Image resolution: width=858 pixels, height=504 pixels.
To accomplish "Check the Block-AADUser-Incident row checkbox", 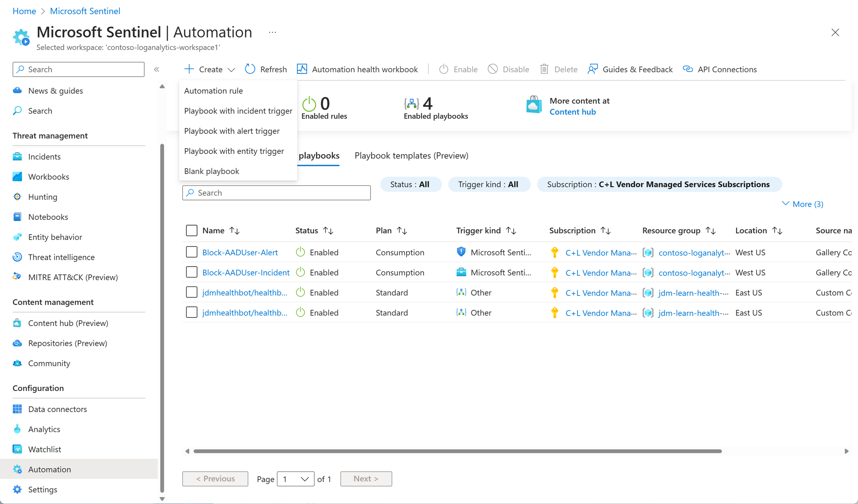I will point(192,272).
